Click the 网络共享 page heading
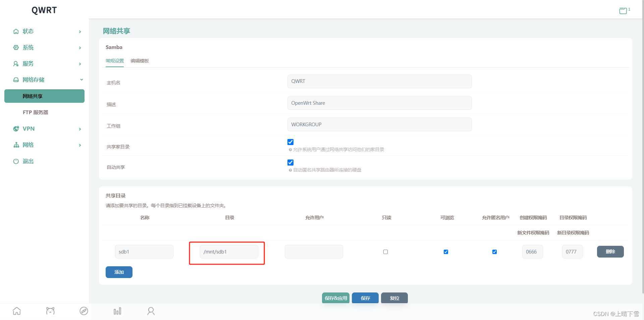 click(x=116, y=31)
